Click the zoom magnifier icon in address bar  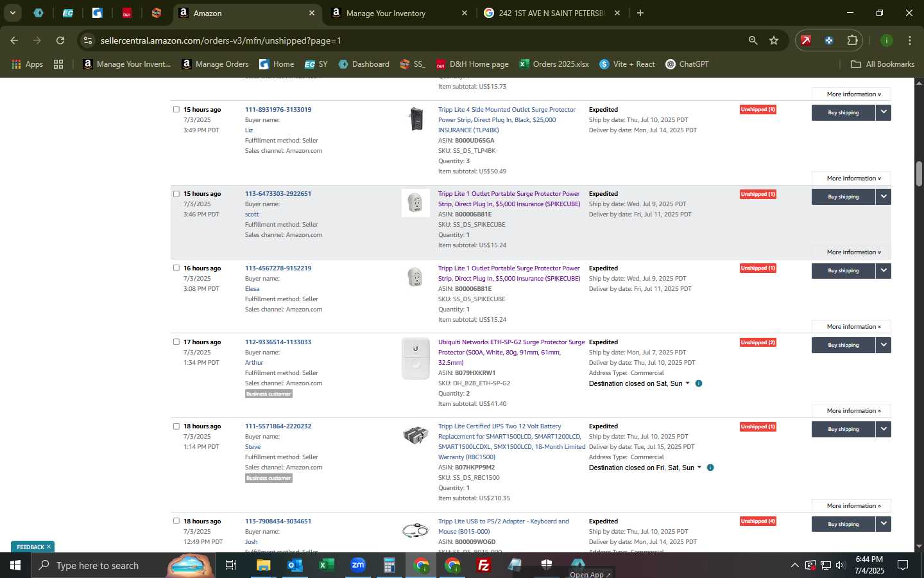click(753, 40)
